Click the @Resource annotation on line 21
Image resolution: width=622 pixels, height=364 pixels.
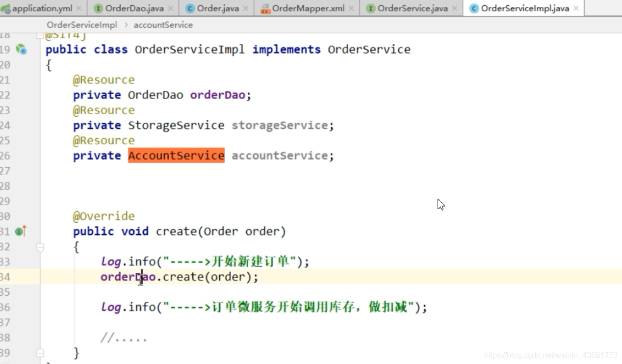(104, 79)
